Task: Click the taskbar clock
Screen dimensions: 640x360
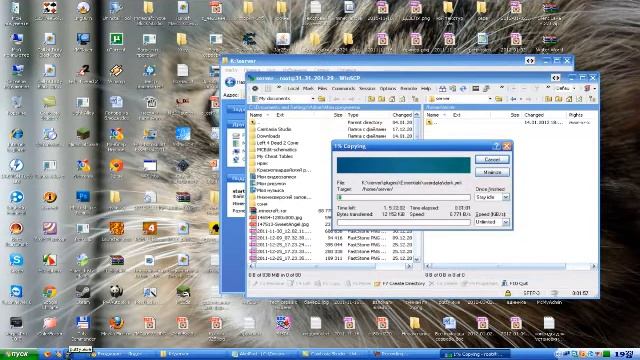Action: click(x=624, y=354)
